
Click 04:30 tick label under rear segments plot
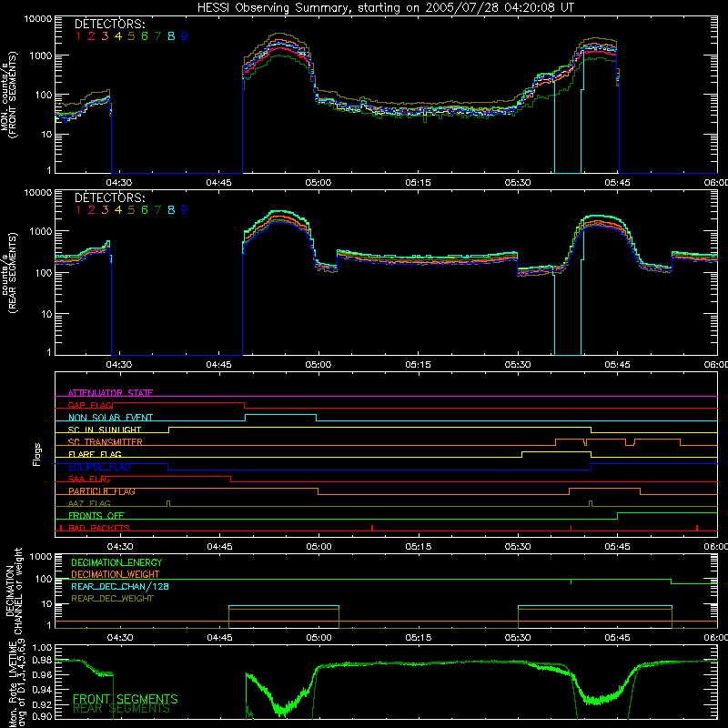pos(119,365)
